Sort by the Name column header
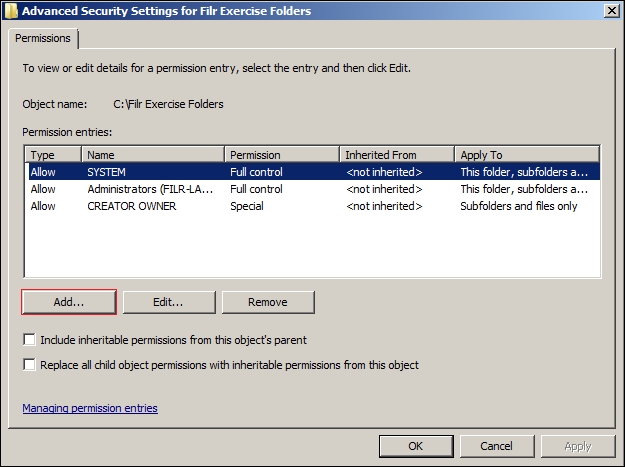This screenshot has height=467, width=625. coord(153,155)
